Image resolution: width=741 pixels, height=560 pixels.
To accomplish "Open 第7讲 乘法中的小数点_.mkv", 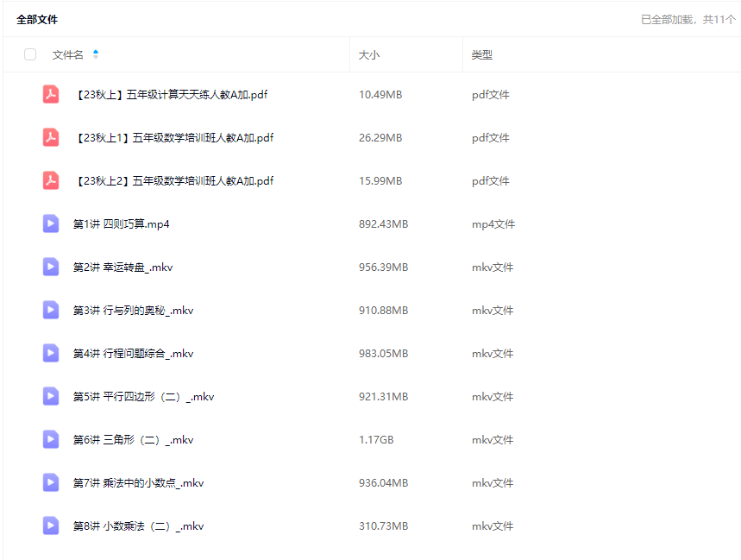I will (138, 483).
